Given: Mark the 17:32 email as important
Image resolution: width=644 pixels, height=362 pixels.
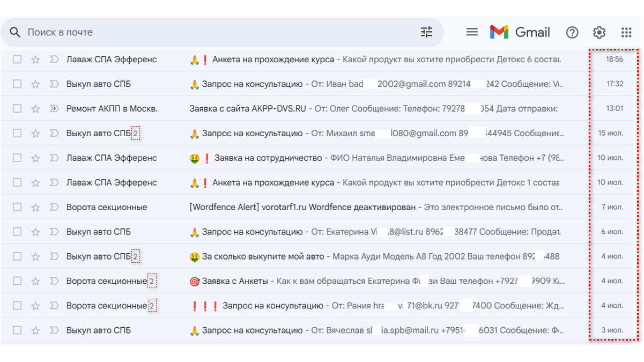Looking at the screenshot, I should [54, 84].
